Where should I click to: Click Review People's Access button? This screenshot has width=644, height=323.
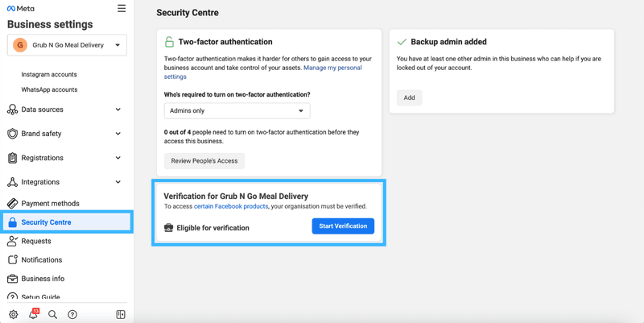coord(204,161)
